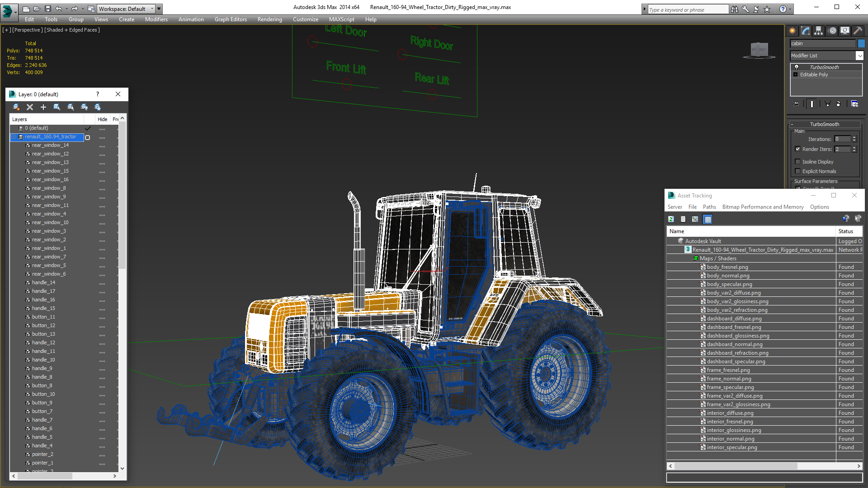The width and height of the screenshot is (868, 488).
Task: Open the Create command panel tab
Action: tap(792, 31)
